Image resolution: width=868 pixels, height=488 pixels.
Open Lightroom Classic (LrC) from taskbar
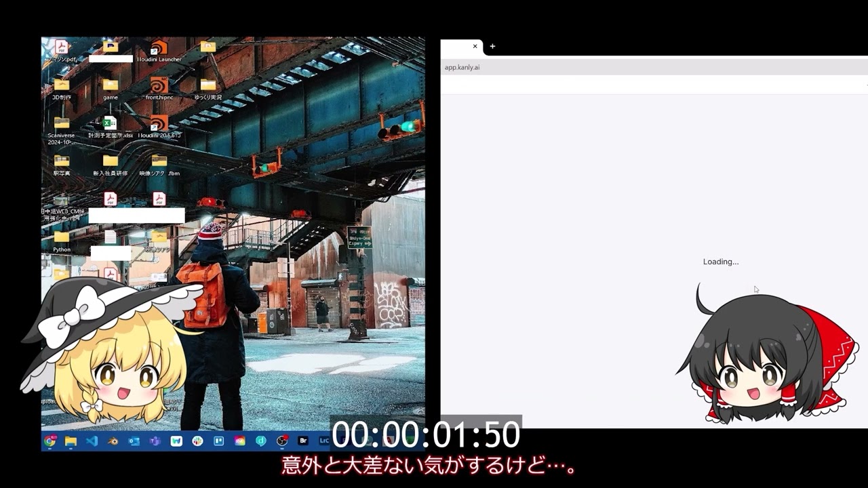[324, 441]
